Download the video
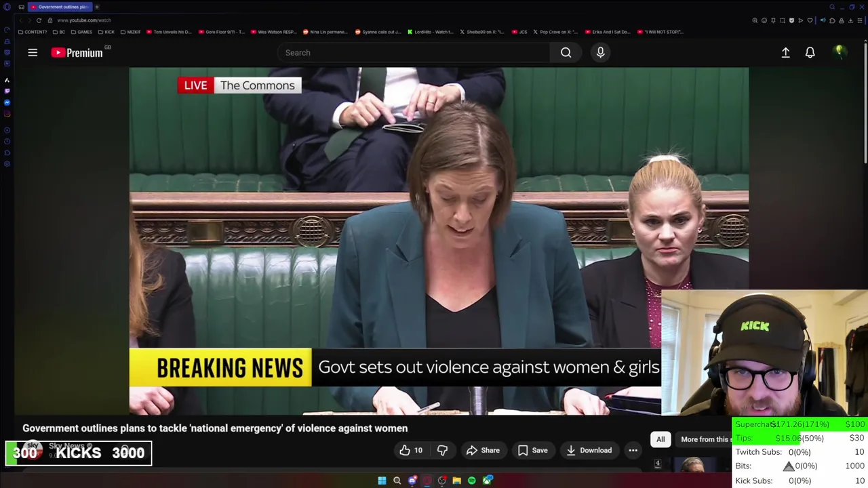 click(x=589, y=450)
